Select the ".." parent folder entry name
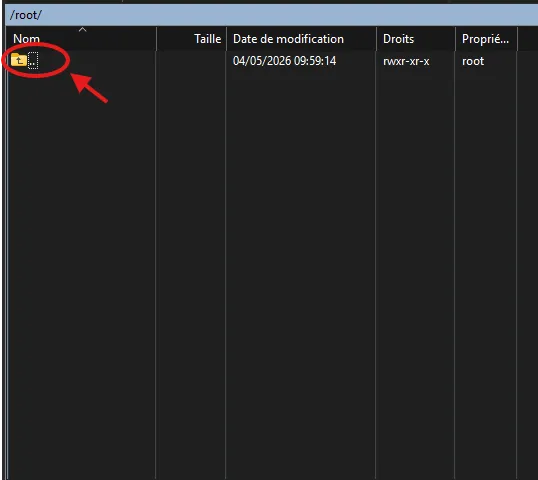538x480 pixels. pyautogui.click(x=33, y=61)
